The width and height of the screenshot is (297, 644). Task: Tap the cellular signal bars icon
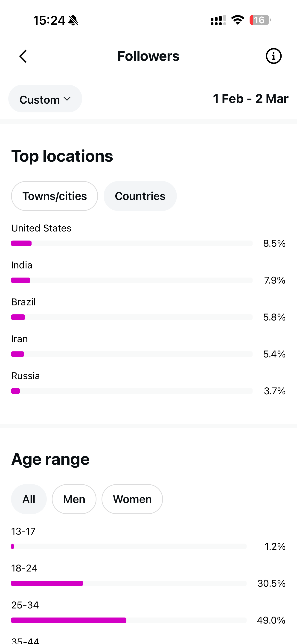tap(218, 20)
